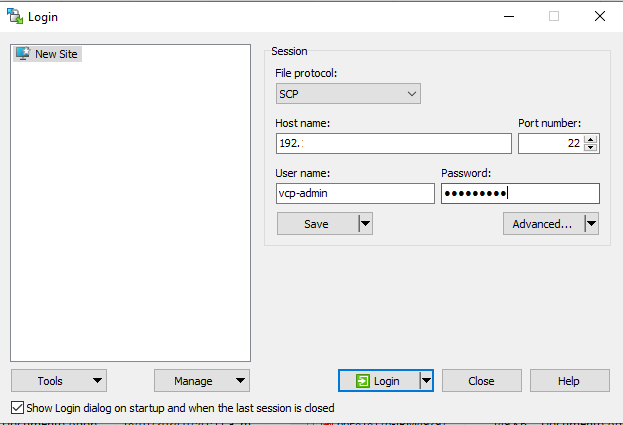
Task: Click the green Login arrow icon
Action: click(362, 381)
